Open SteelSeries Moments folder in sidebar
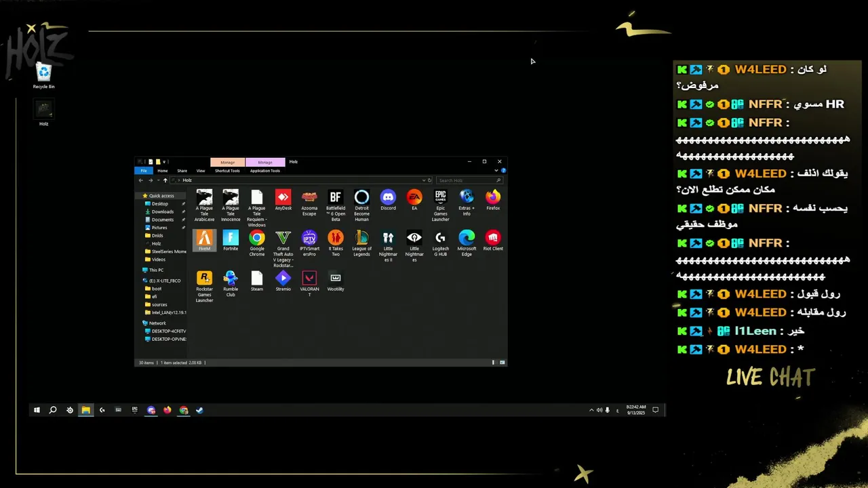The image size is (868, 488). tap(165, 251)
